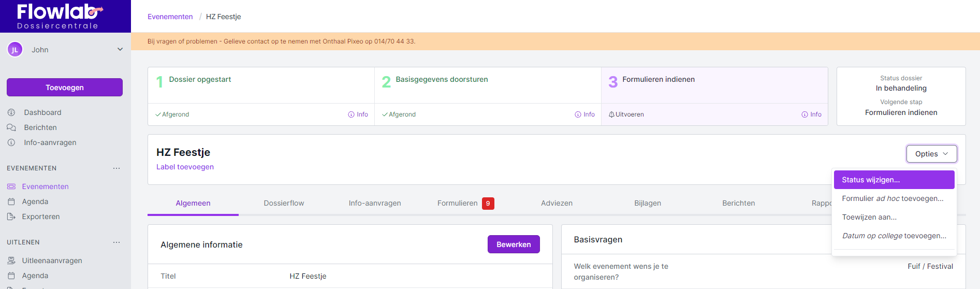
Task: Select 'Status wijzigen...' from options menu
Action: [x=894, y=180]
